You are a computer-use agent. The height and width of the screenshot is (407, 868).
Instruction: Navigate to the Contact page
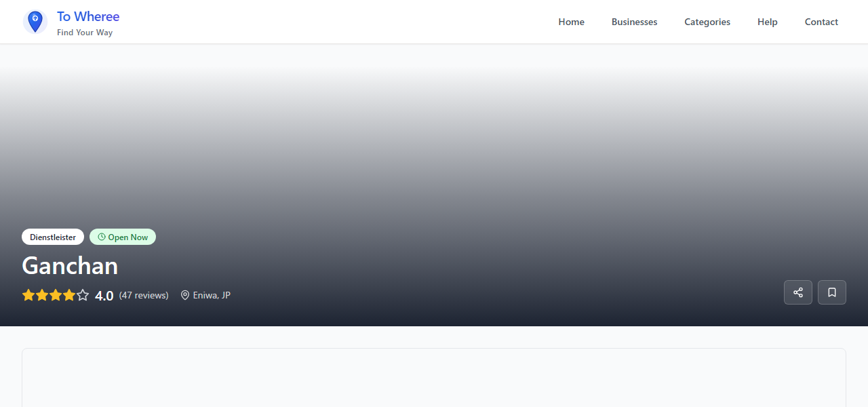tap(821, 22)
